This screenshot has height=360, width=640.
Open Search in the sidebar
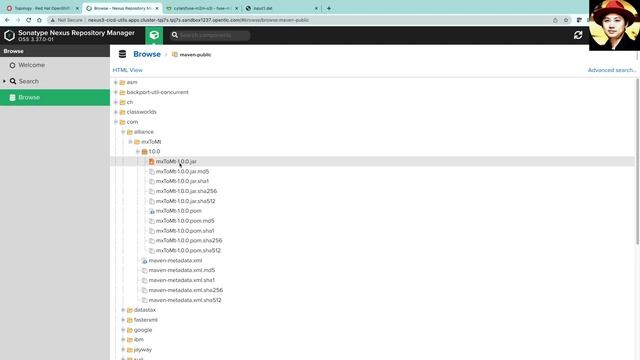click(29, 81)
